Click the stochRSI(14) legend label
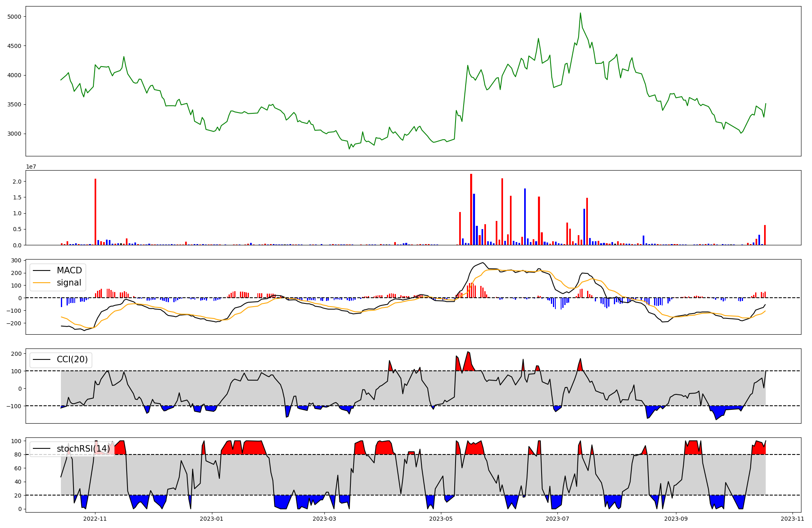Screen dimensions: 812x528 83,449
